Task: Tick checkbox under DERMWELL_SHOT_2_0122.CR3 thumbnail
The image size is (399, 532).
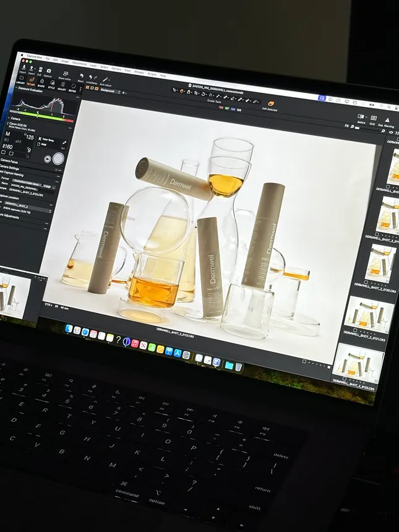Action: (345, 379)
